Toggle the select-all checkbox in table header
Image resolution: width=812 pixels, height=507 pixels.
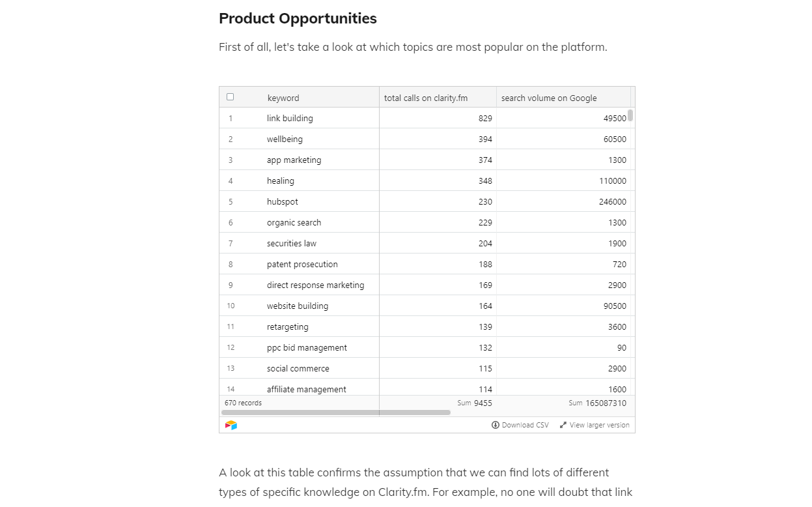[230, 97]
